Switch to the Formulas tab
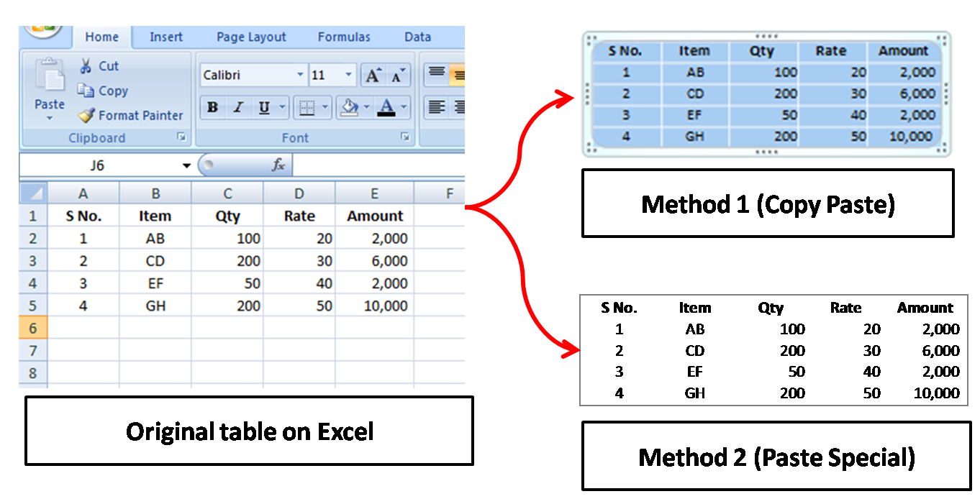 pyautogui.click(x=343, y=37)
